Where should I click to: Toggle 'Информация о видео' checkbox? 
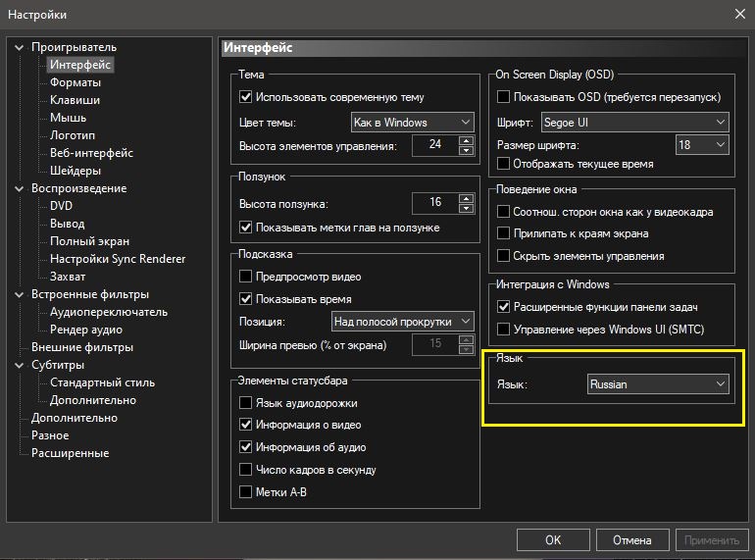[x=245, y=425]
